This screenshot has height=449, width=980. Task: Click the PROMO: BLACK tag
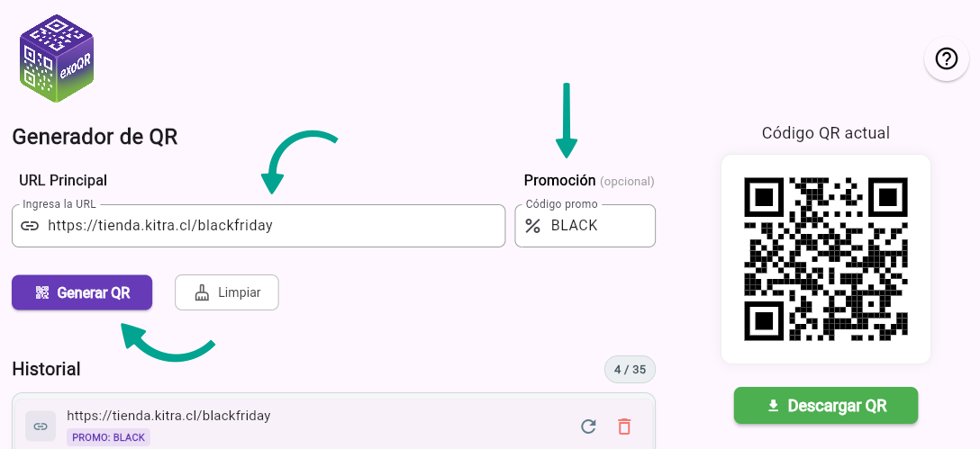coord(109,438)
